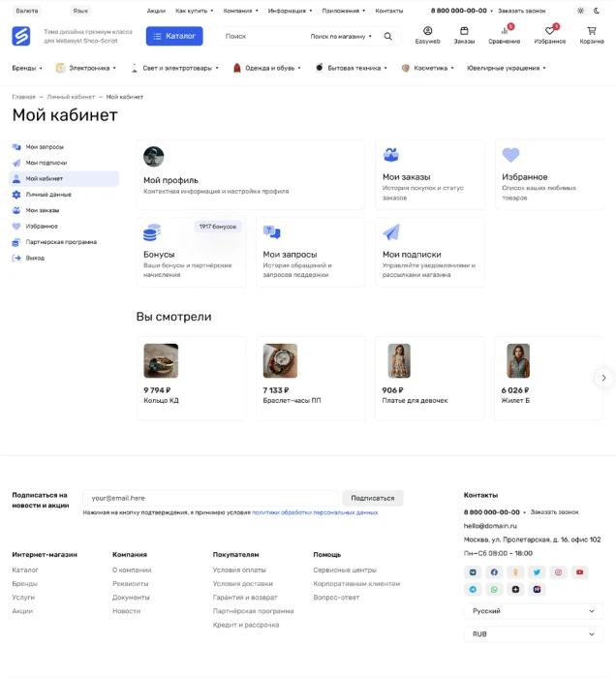Open Odnoklassniki social link in footer
Screen dimensions: 616x678
point(515,572)
